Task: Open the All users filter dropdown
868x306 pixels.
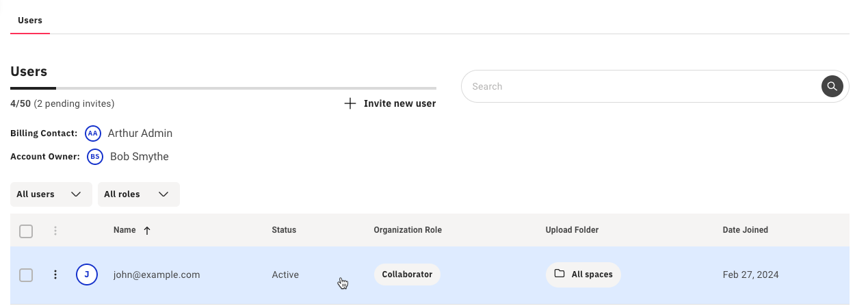Action: (x=51, y=194)
